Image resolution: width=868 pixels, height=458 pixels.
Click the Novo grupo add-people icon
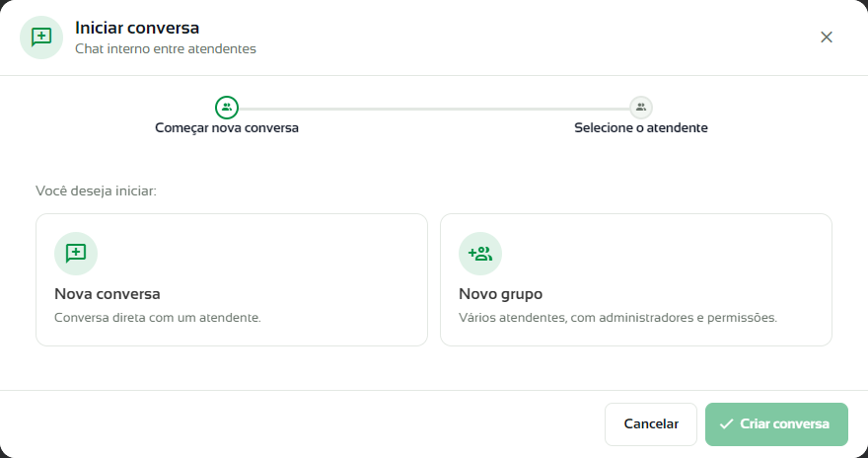click(x=480, y=254)
